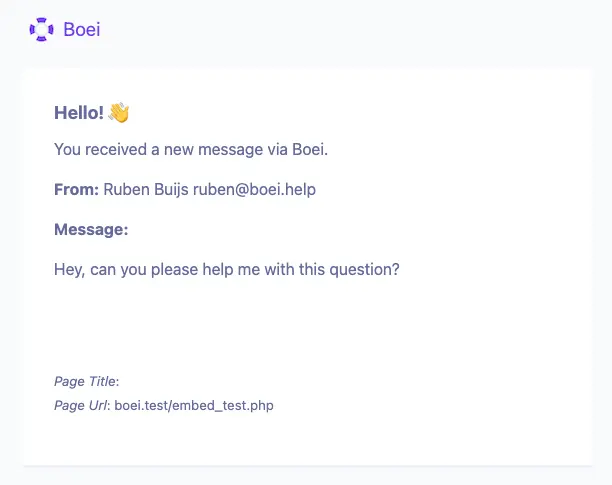Click the word "Hey," starting the message

click(x=70, y=269)
